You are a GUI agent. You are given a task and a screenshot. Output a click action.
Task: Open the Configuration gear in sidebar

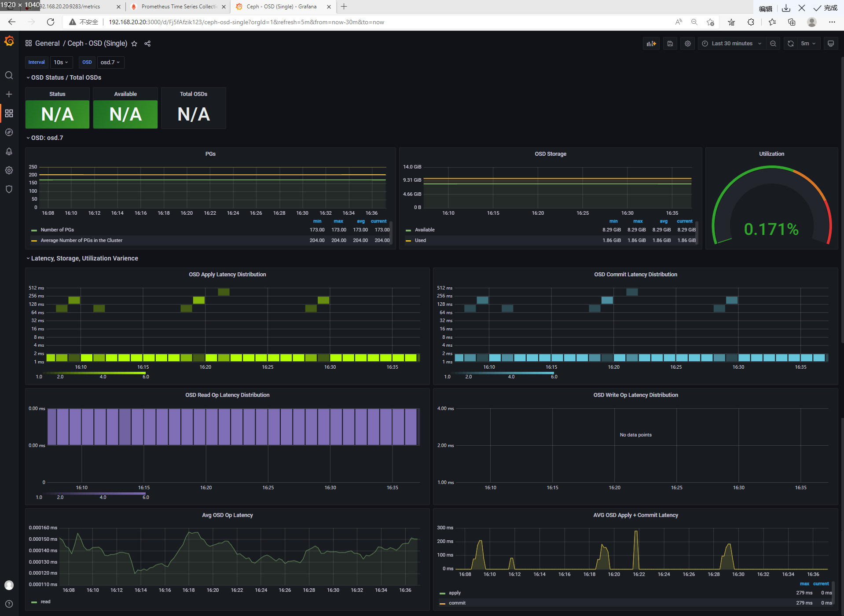click(x=9, y=170)
